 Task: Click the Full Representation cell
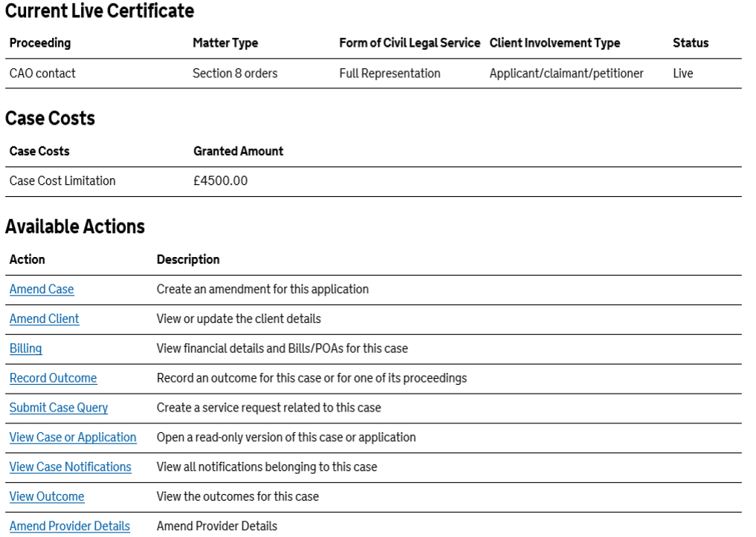[x=390, y=74]
